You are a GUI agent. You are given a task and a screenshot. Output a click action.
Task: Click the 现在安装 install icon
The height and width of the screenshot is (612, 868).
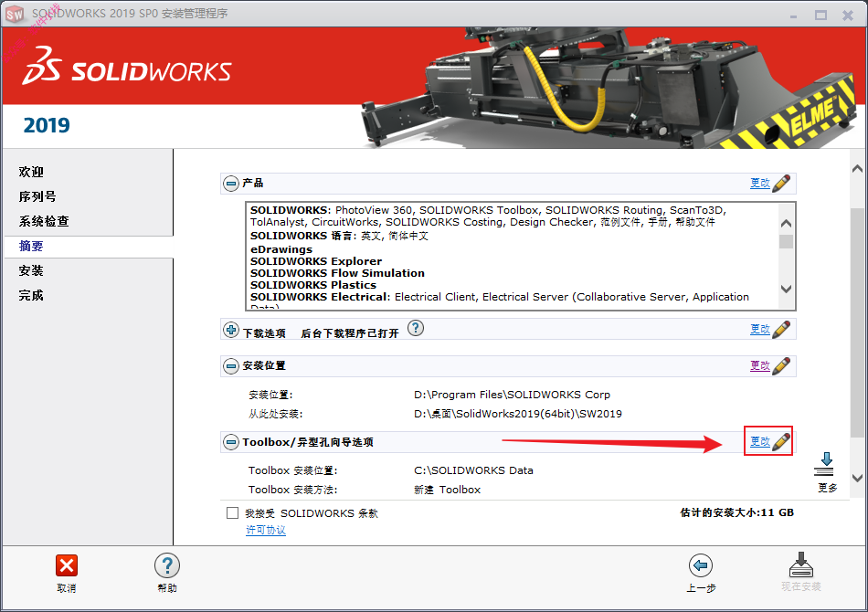click(801, 565)
